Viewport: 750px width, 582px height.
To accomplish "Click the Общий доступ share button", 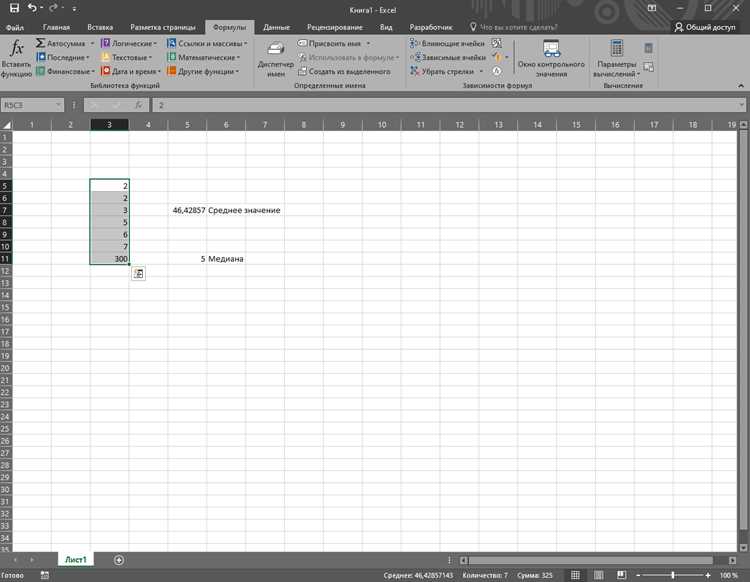I will pos(705,27).
